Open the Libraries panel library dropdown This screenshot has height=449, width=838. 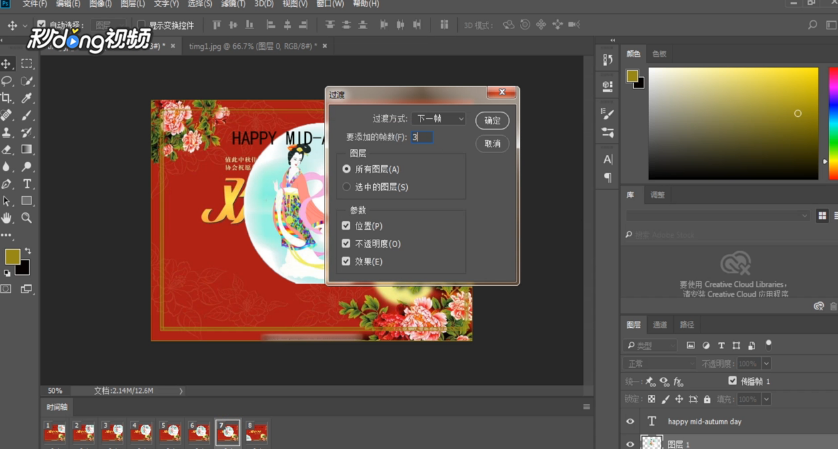(x=718, y=215)
